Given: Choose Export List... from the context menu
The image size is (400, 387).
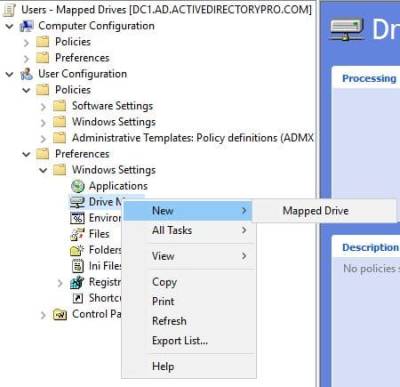Looking at the screenshot, I should point(189,341).
